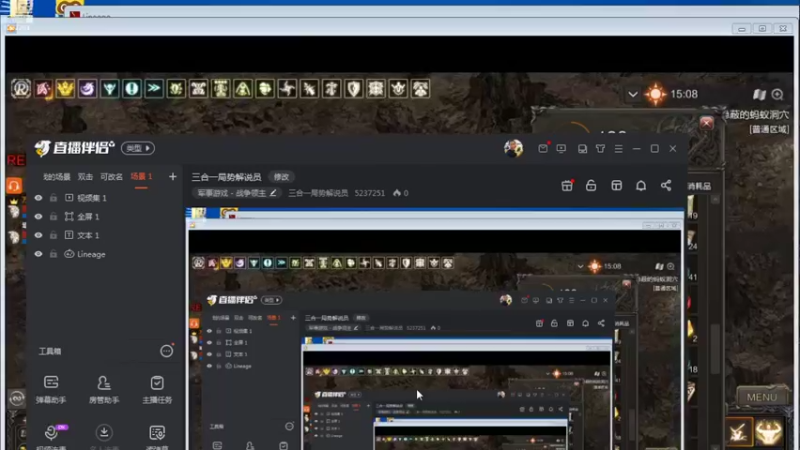Click inside the stream preview canvas

pyautogui.click(x=435, y=329)
